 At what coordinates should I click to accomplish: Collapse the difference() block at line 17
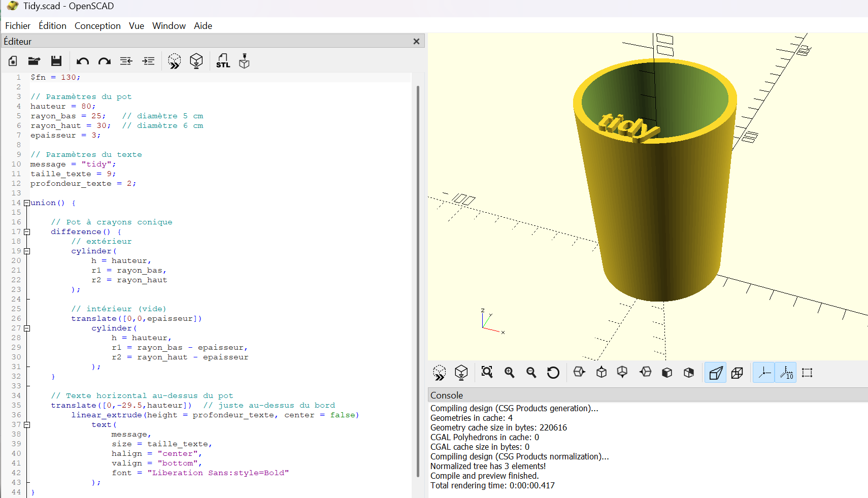(27, 232)
